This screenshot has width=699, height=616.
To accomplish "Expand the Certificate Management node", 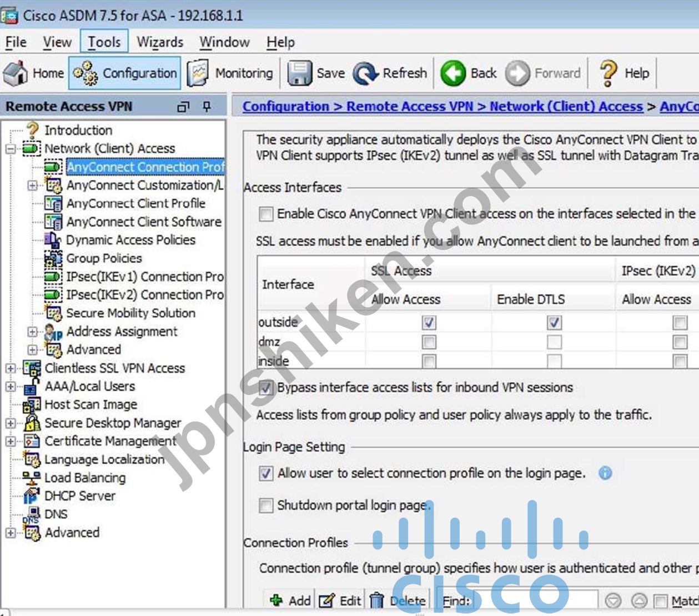I will pyautogui.click(x=11, y=441).
